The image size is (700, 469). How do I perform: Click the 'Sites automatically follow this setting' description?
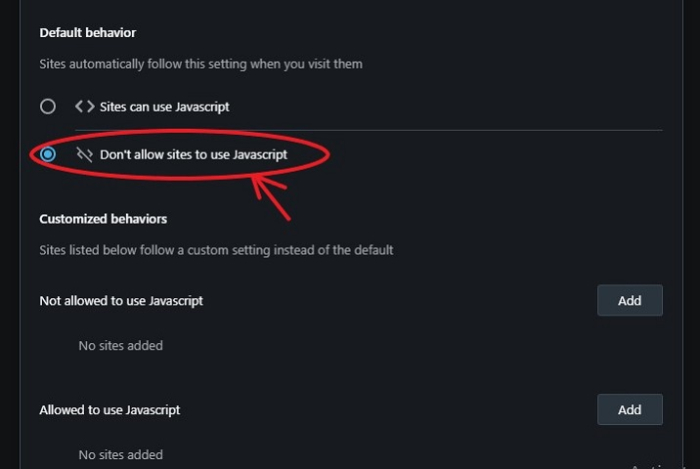200,64
